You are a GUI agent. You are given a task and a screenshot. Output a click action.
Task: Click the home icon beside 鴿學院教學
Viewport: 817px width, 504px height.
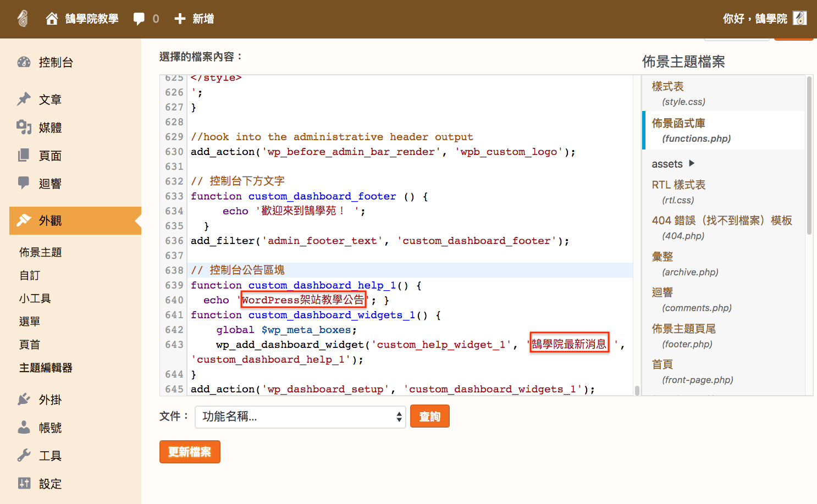click(x=52, y=19)
